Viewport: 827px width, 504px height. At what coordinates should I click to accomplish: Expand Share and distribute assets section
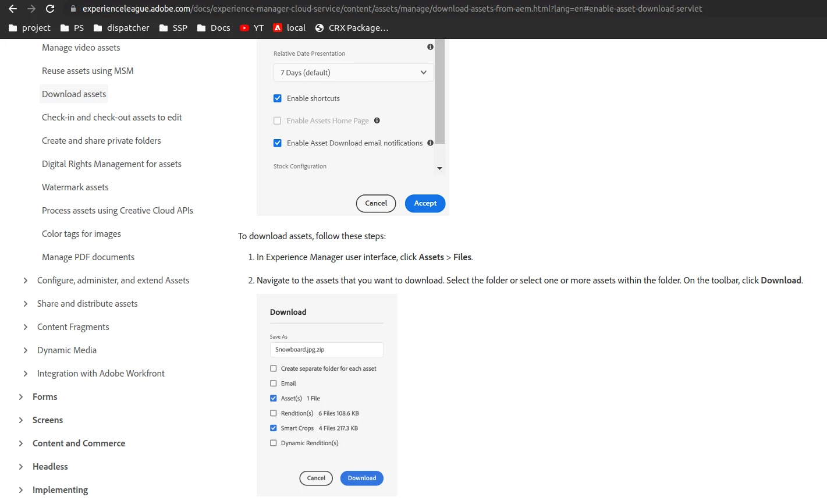[25, 304]
